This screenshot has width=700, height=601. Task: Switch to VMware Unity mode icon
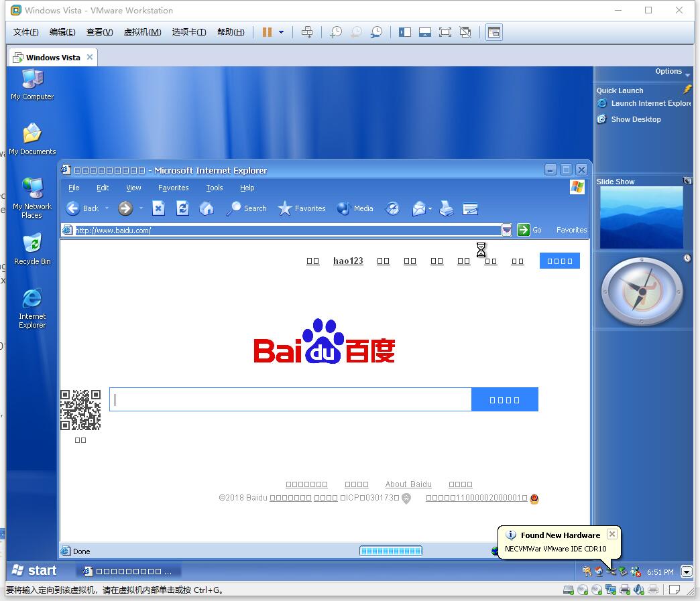465,32
